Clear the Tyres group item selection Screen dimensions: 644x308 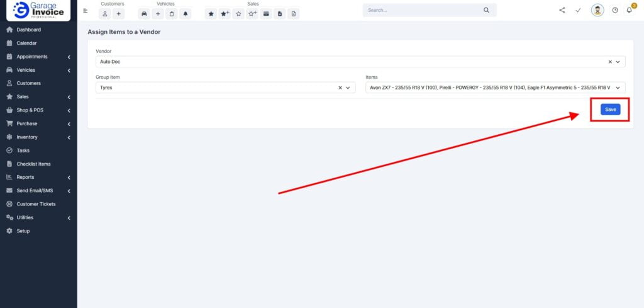340,88
